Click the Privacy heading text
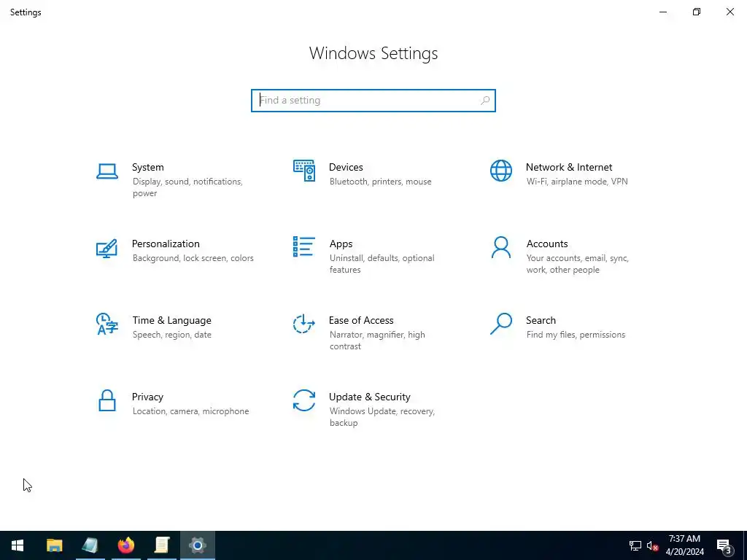 point(147,397)
